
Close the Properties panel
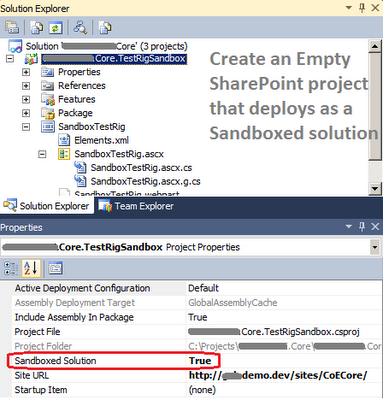pyautogui.click(x=375, y=227)
